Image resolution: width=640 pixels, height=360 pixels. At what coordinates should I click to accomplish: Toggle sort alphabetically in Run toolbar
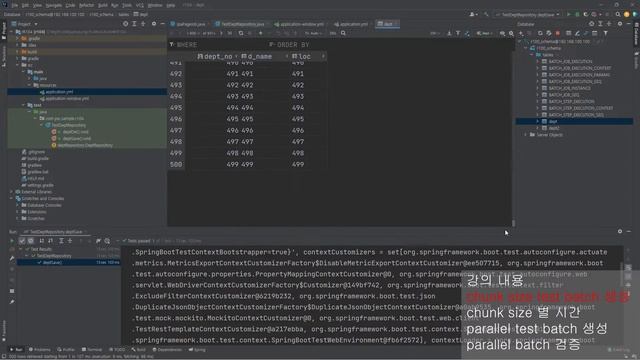42,241
